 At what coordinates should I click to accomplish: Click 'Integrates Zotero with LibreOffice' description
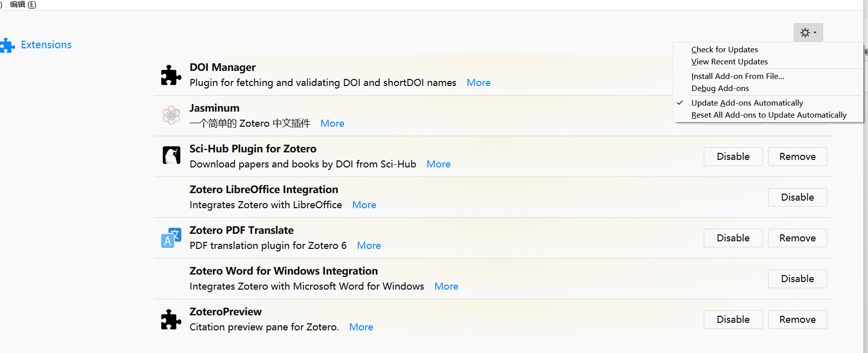(266, 205)
